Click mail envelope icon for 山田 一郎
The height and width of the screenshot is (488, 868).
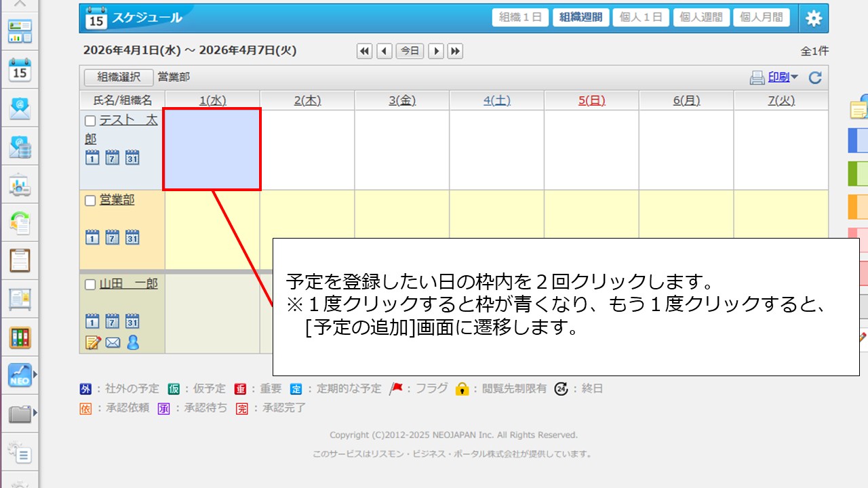[x=113, y=343]
